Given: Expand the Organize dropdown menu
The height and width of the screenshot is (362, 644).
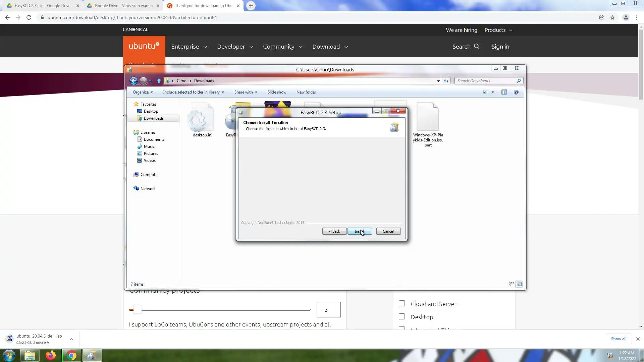Looking at the screenshot, I should click(143, 92).
